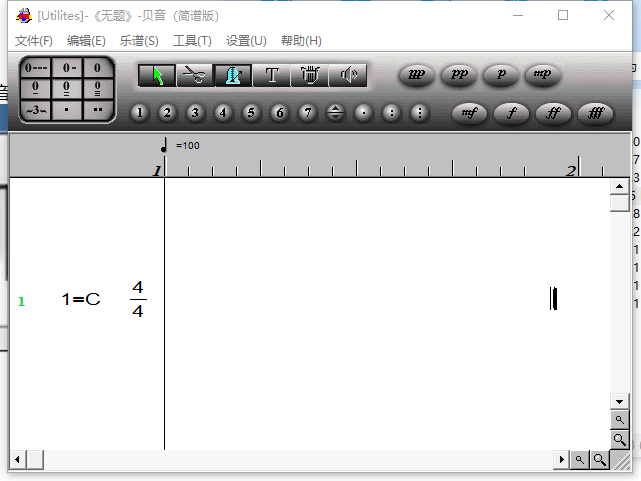641x481 pixels.
Task: Insert note number 7
Action: 307,113
